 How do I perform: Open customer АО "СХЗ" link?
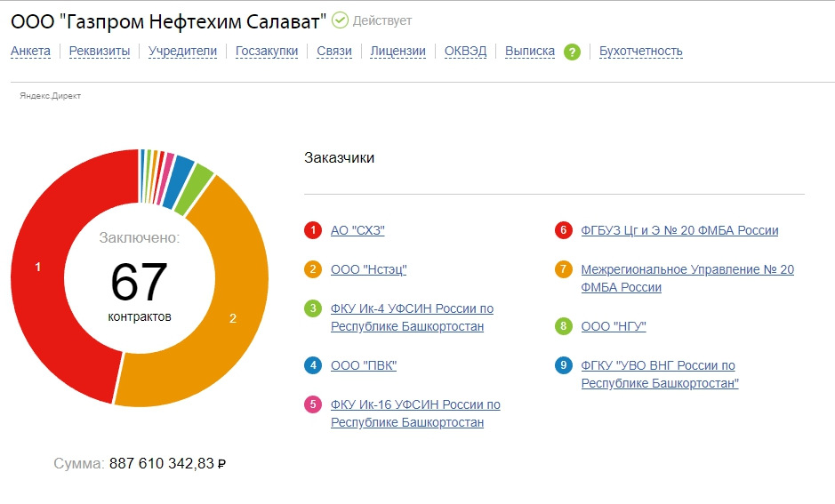coord(357,230)
